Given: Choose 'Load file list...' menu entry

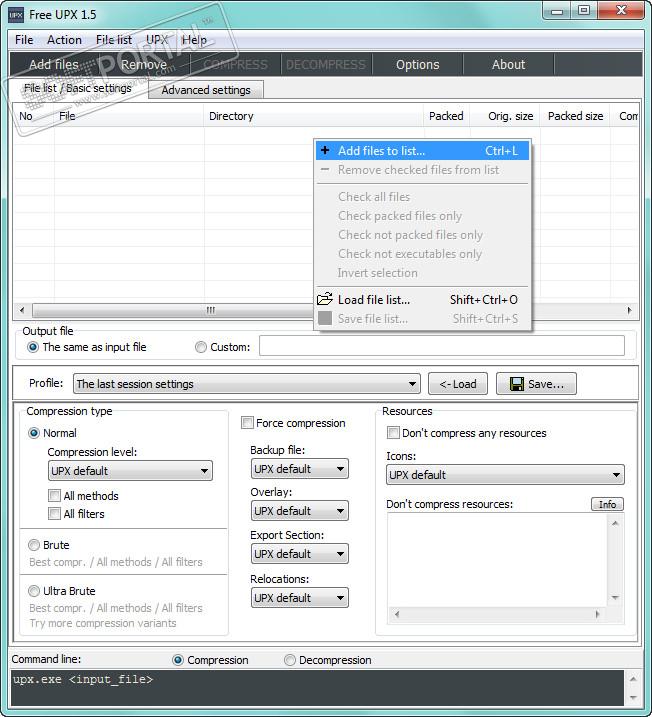Looking at the screenshot, I should 422,300.
